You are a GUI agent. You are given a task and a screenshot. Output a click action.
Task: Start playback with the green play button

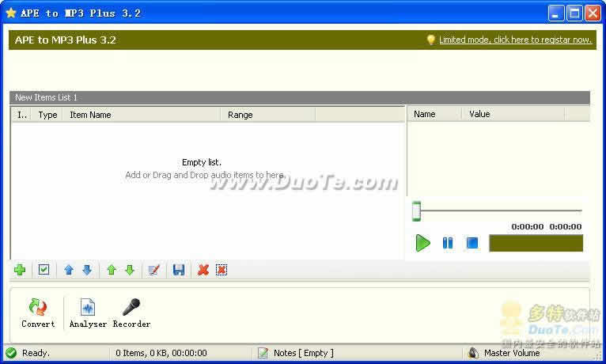422,243
